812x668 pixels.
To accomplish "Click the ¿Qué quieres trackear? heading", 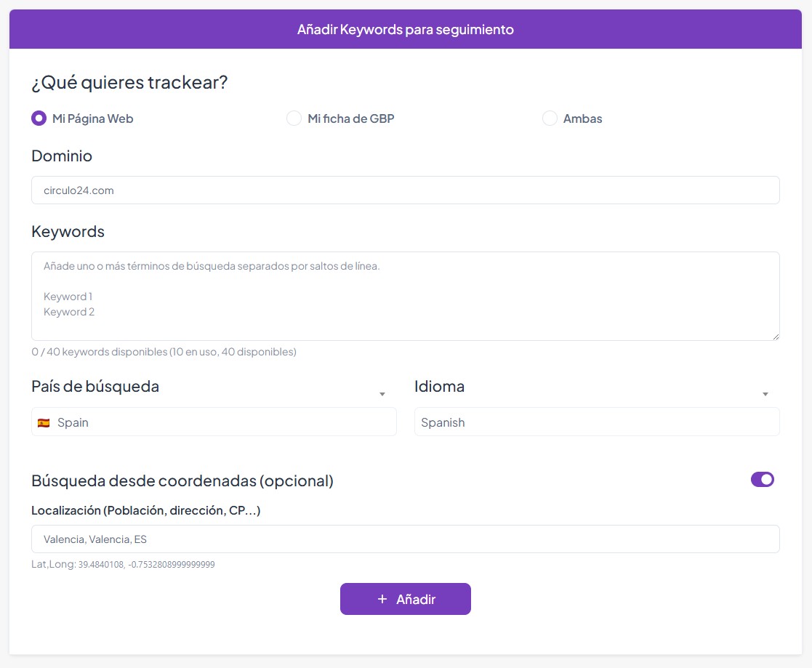I will pyautogui.click(x=129, y=83).
